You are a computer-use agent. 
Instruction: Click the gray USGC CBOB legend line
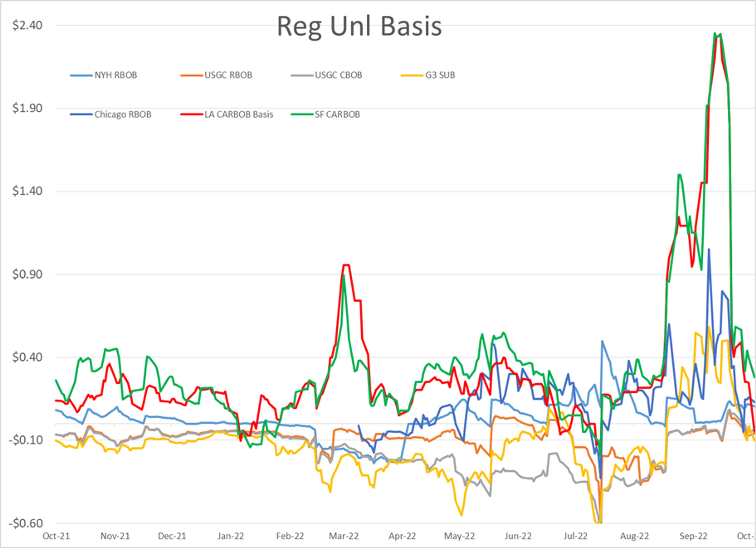(x=302, y=76)
